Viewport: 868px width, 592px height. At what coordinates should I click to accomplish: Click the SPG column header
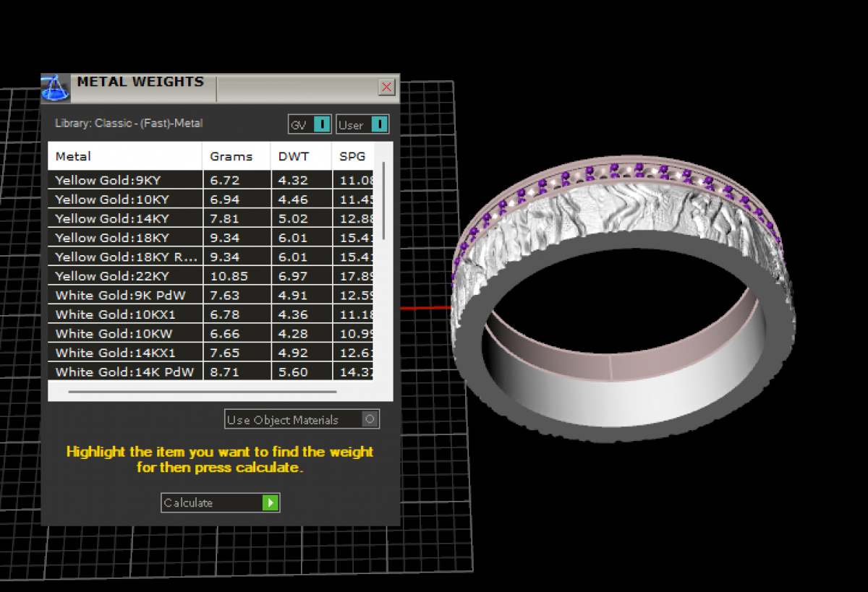click(353, 156)
